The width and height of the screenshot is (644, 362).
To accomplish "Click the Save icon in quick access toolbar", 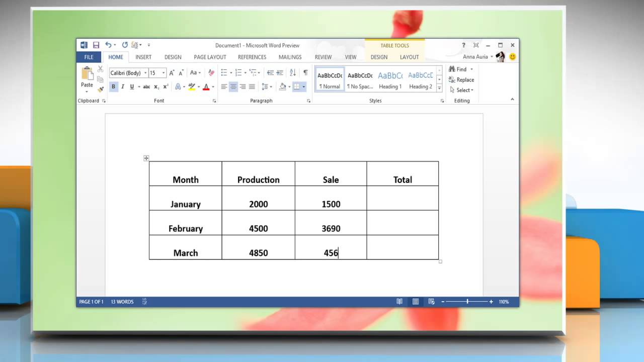I will (96, 45).
